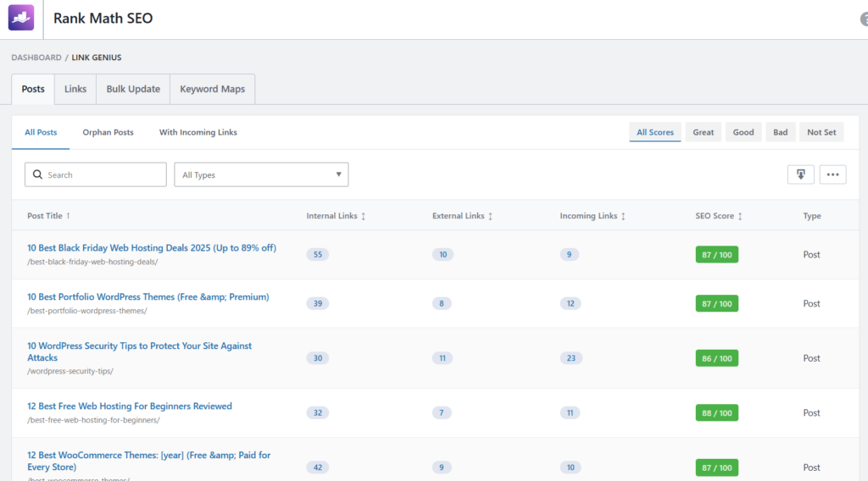Image resolution: width=868 pixels, height=481 pixels.
Task: Click Black Friday row incoming links count 9
Action: click(569, 255)
